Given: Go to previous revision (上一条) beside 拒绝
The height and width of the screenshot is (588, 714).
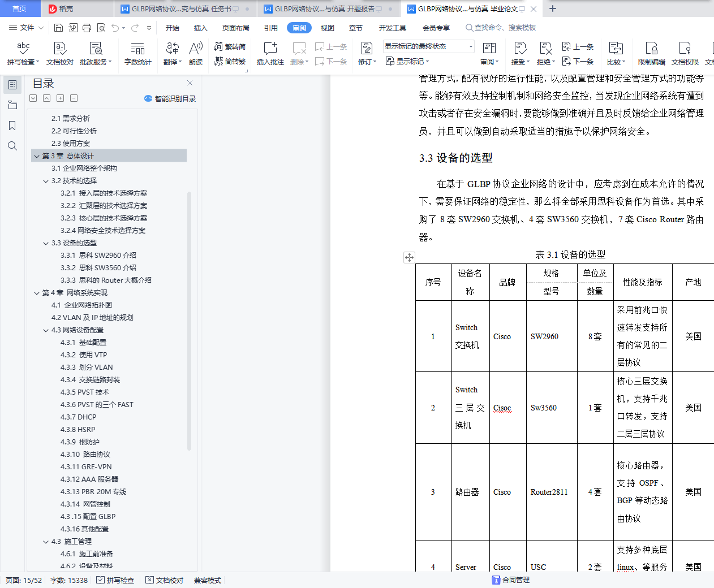Looking at the screenshot, I should [578, 46].
